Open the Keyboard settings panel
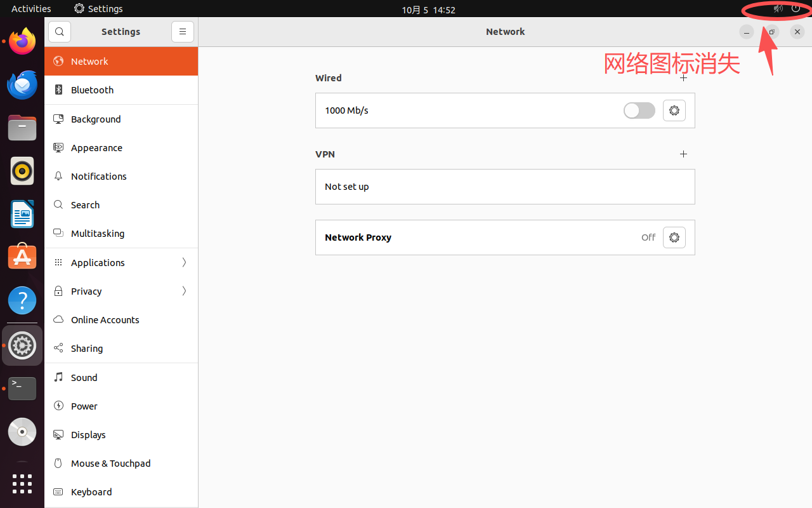The height and width of the screenshot is (508, 812). point(121,491)
